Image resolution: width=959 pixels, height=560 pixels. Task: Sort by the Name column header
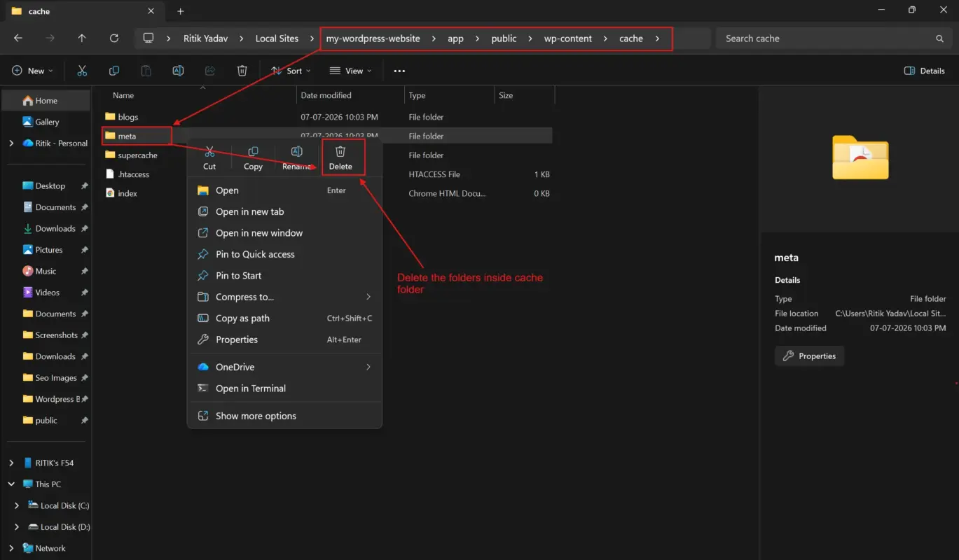(x=123, y=95)
